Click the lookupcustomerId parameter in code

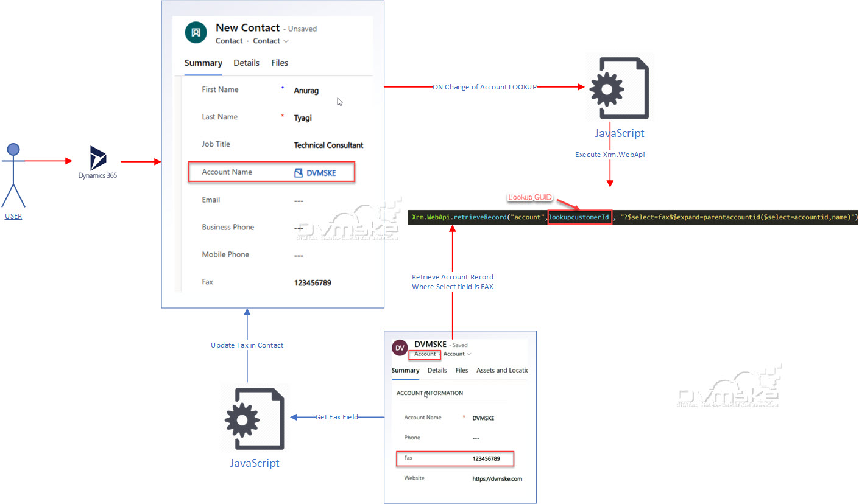pos(579,217)
